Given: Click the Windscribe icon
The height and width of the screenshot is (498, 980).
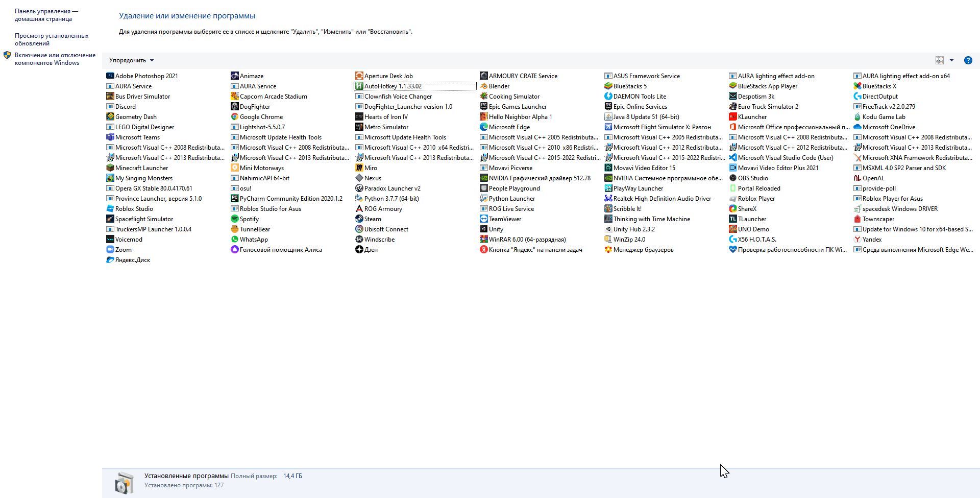Looking at the screenshot, I should 359,239.
